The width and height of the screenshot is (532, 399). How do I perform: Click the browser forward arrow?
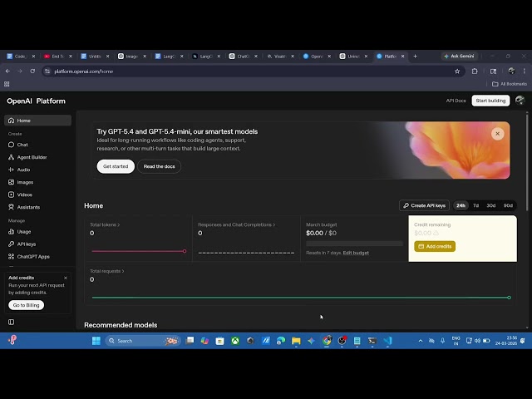pyautogui.click(x=20, y=71)
